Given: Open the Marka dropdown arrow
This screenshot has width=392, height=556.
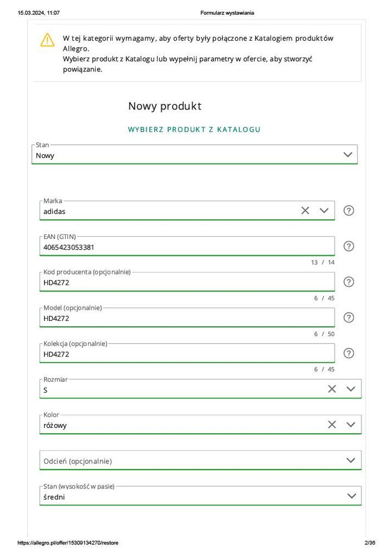Looking at the screenshot, I should coord(324,211).
